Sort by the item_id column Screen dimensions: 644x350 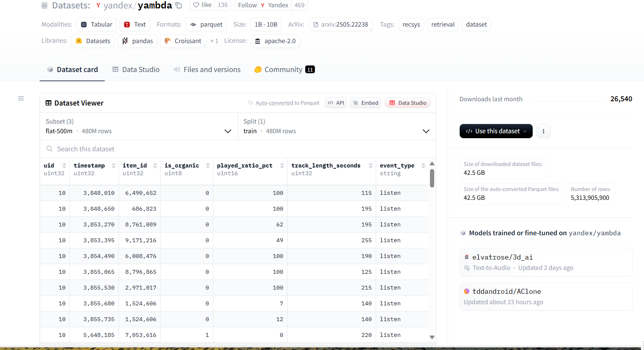155,166
